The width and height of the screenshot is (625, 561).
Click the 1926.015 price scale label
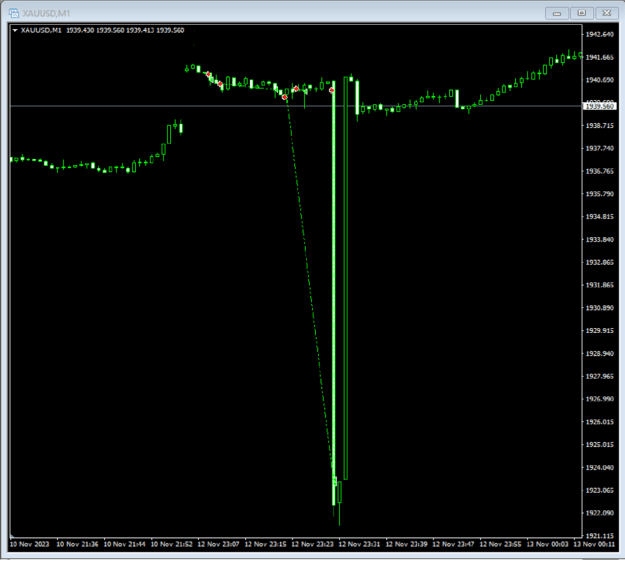coord(599,422)
